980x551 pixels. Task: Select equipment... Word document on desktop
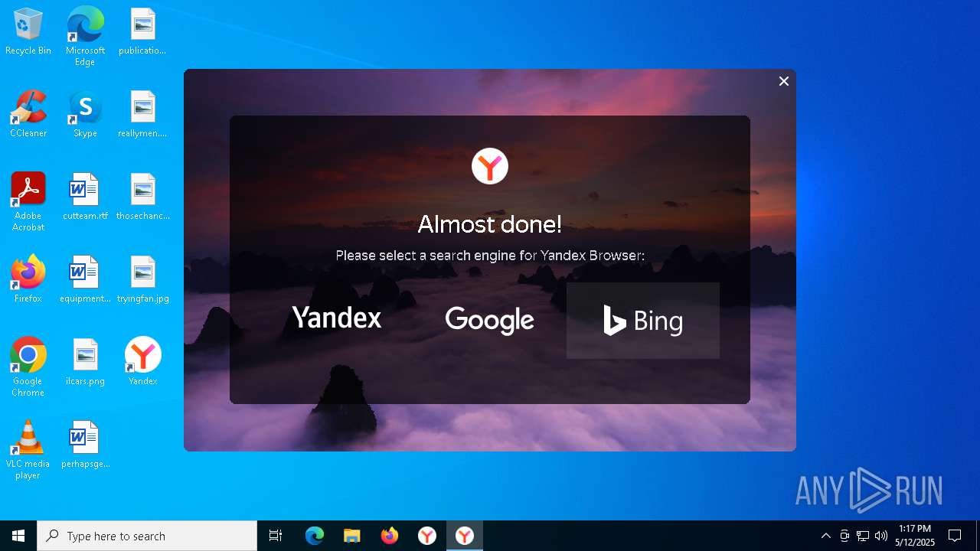click(x=85, y=280)
